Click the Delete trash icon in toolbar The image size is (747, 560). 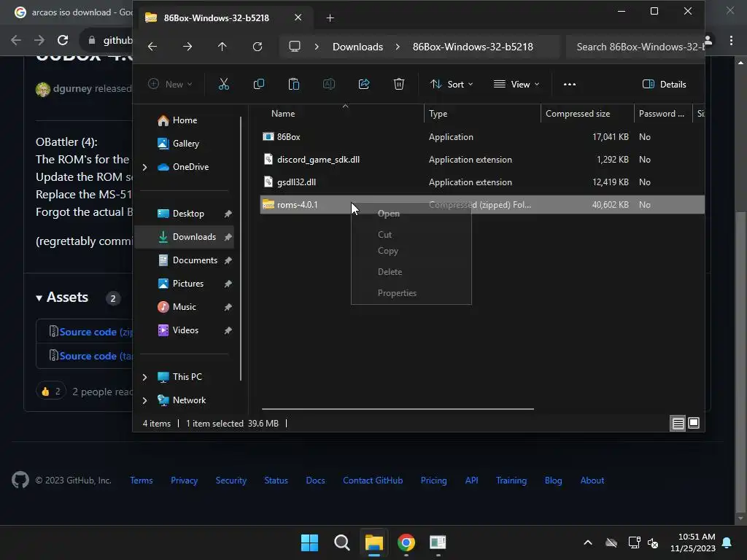pos(399,85)
